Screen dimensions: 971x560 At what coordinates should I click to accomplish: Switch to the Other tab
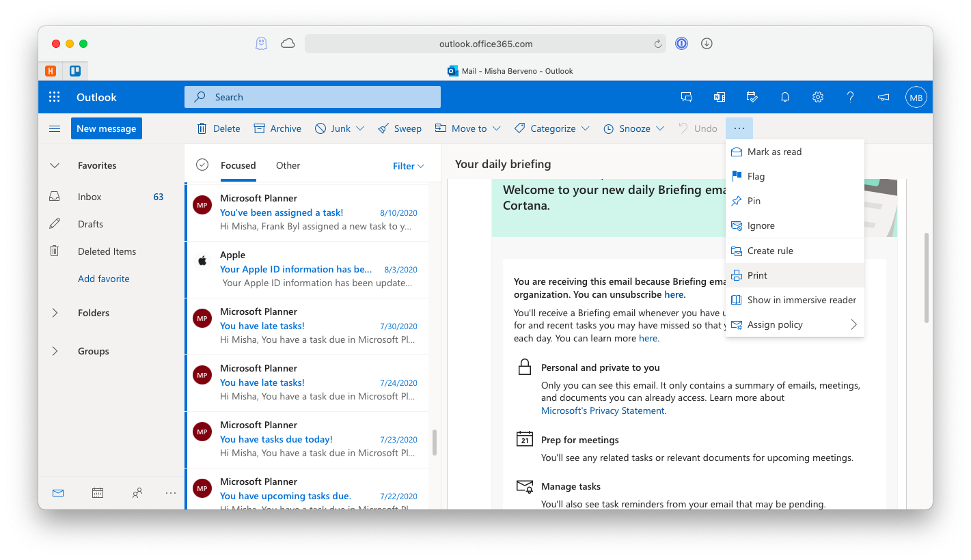[x=288, y=165]
